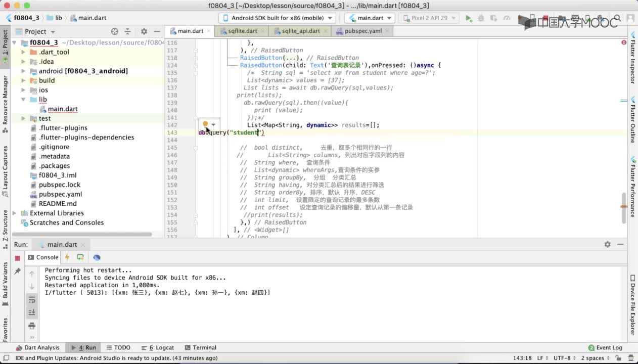Image resolution: width=638 pixels, height=364 pixels.
Task: Open Scratches and Consoles node
Action: tap(66, 223)
